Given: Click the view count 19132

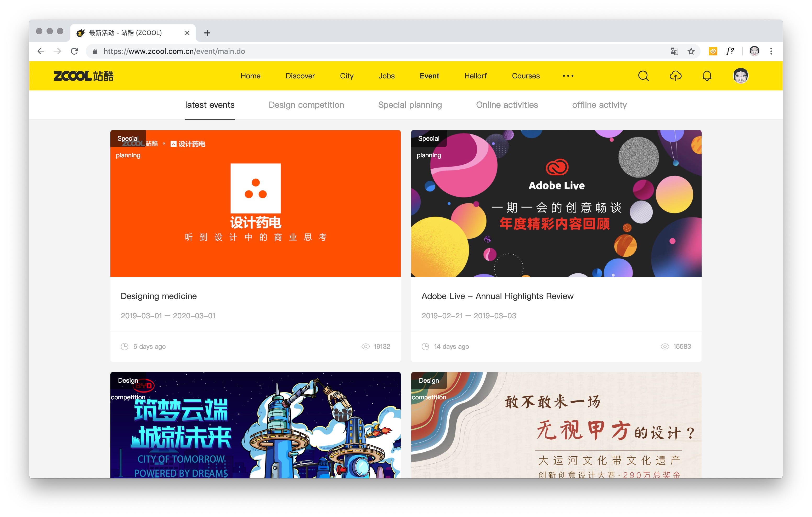Looking at the screenshot, I should 382,346.
